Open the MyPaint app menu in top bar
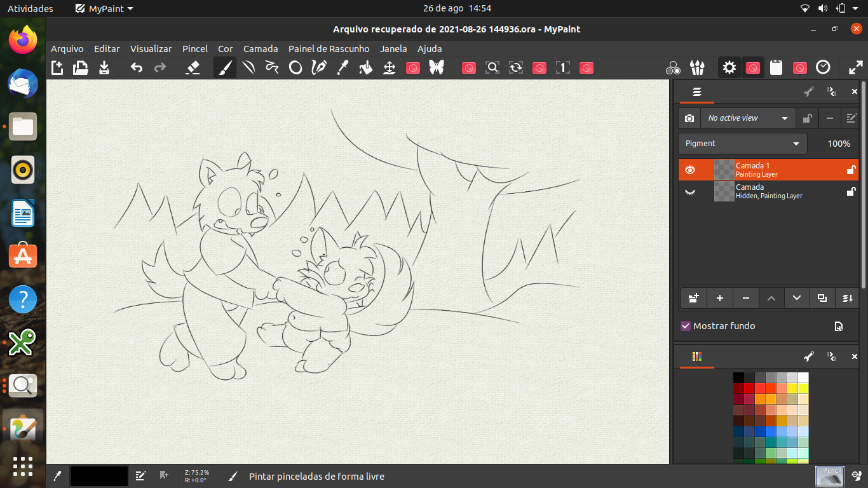This screenshot has width=868, height=488. pyautogui.click(x=104, y=8)
